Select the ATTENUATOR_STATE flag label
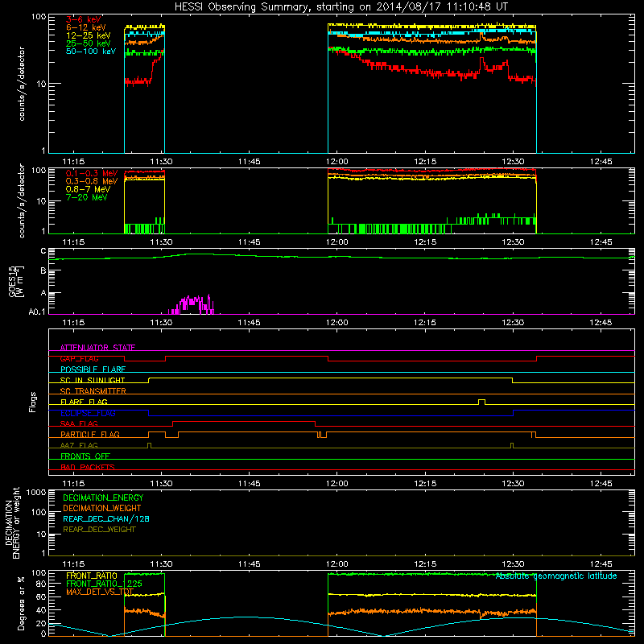 97,348
